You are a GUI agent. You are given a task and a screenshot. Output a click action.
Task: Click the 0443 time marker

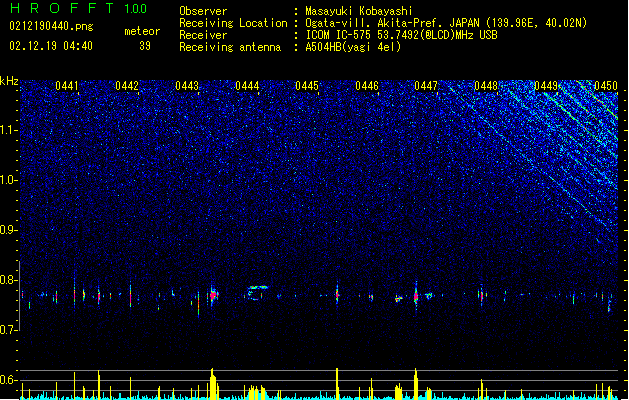coord(187,86)
